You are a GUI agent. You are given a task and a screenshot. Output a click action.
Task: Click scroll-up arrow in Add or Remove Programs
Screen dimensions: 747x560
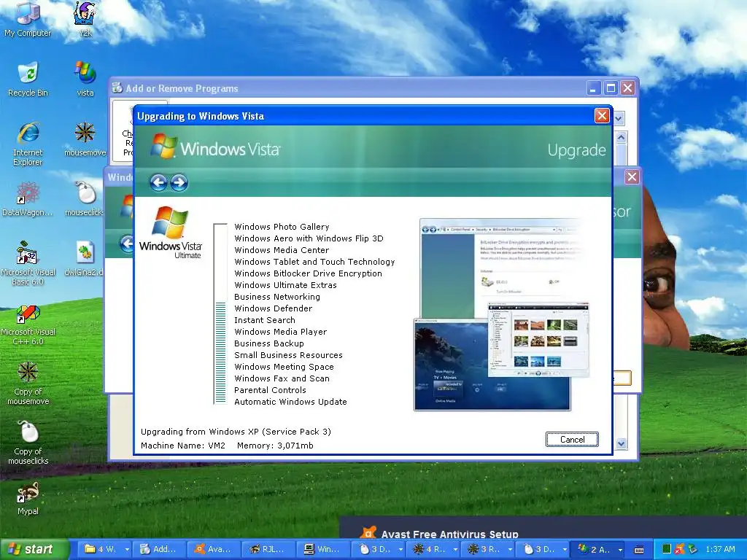621,138
